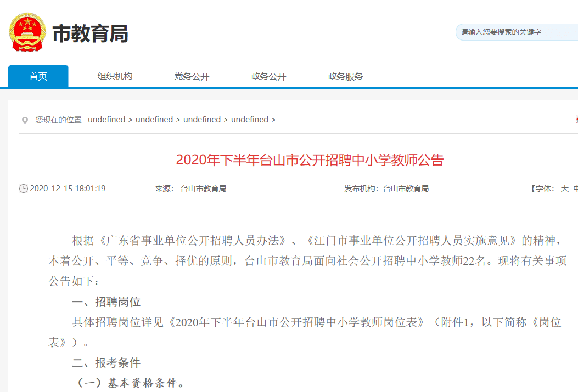578x392 pixels.
Task: Click the location pin icon before breadcrumb
Action: coord(24,120)
